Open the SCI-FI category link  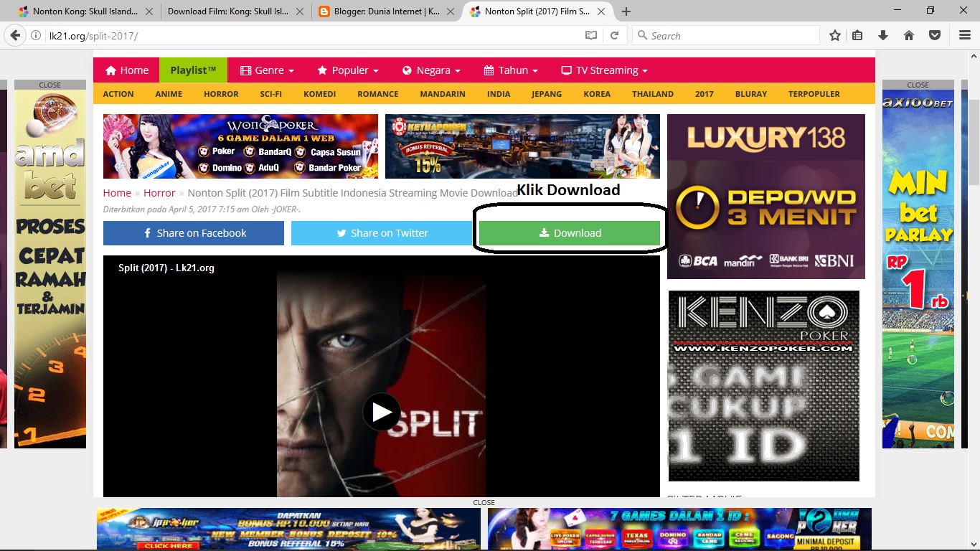coord(271,94)
